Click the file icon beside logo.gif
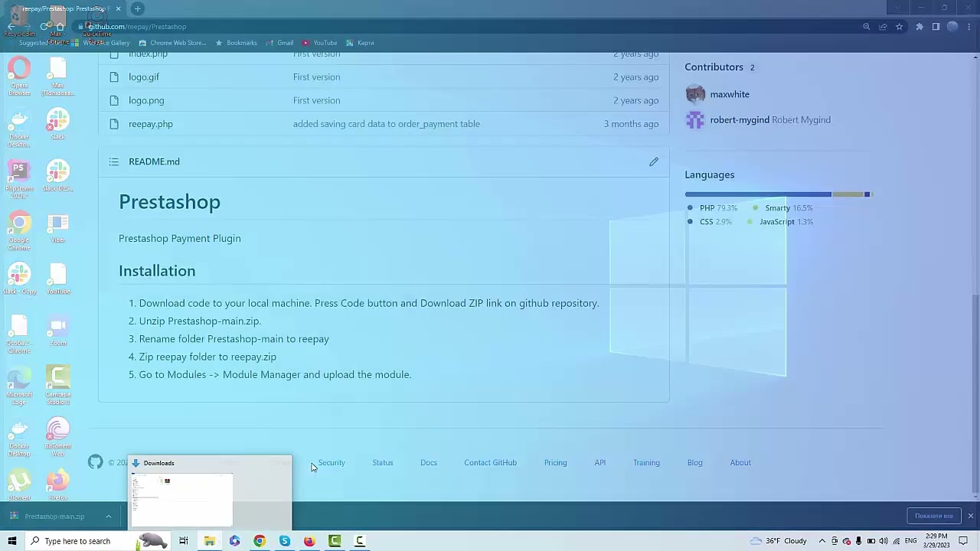The width and height of the screenshot is (980, 551). (114, 77)
